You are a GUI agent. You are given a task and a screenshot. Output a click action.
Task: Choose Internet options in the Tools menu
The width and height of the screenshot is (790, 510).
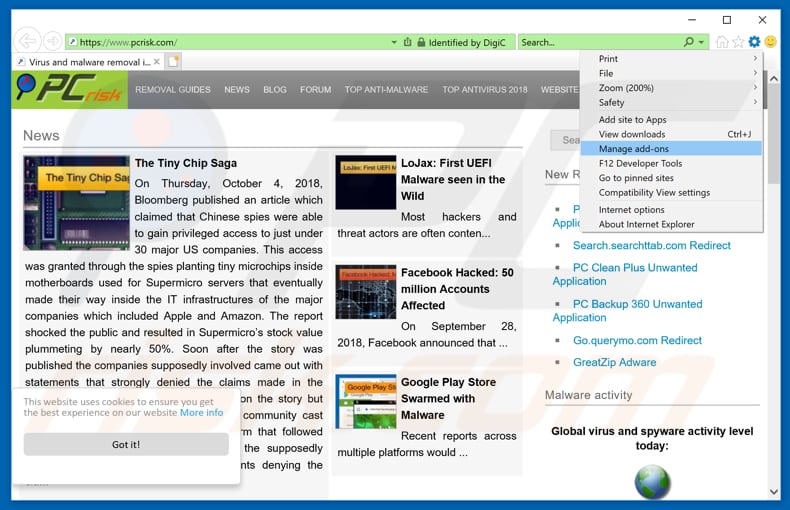(631, 210)
